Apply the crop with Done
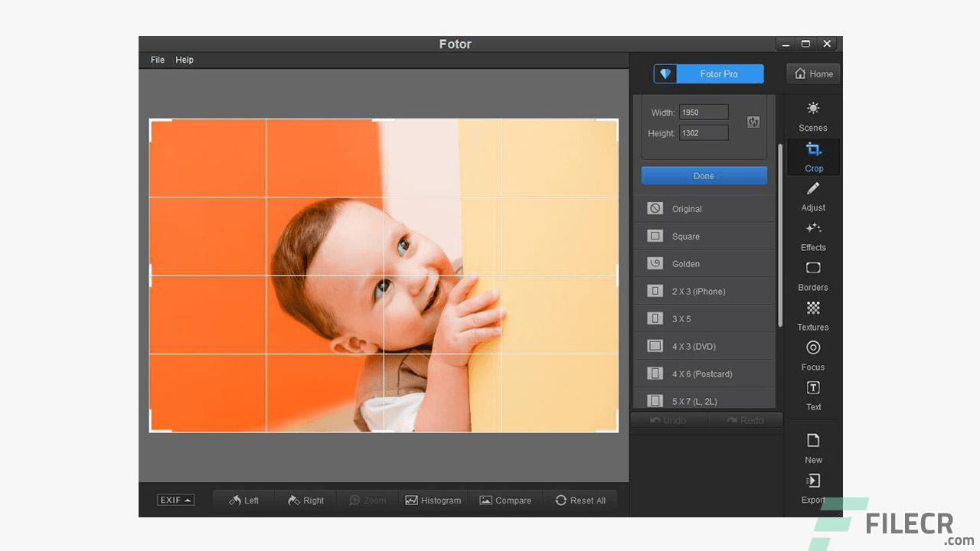980x551 pixels. tap(704, 175)
